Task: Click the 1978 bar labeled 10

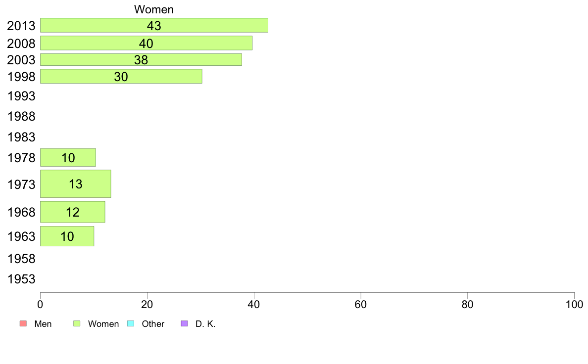Action: [68, 157]
